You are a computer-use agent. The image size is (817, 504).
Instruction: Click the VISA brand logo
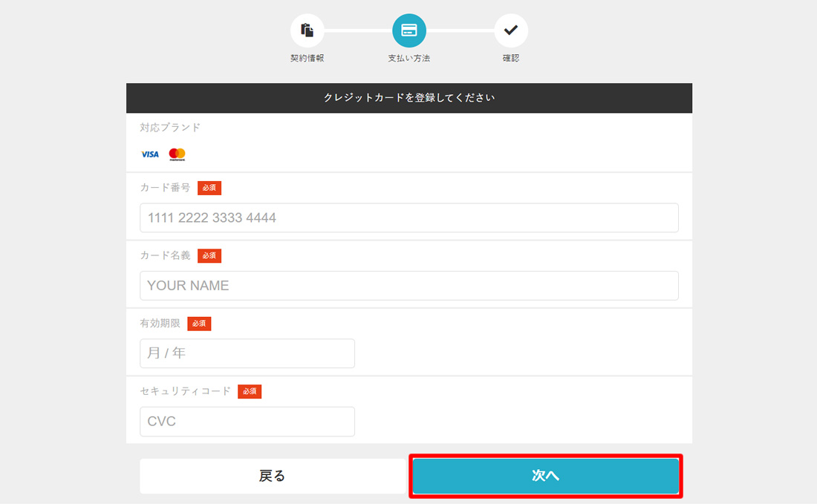pos(150,154)
